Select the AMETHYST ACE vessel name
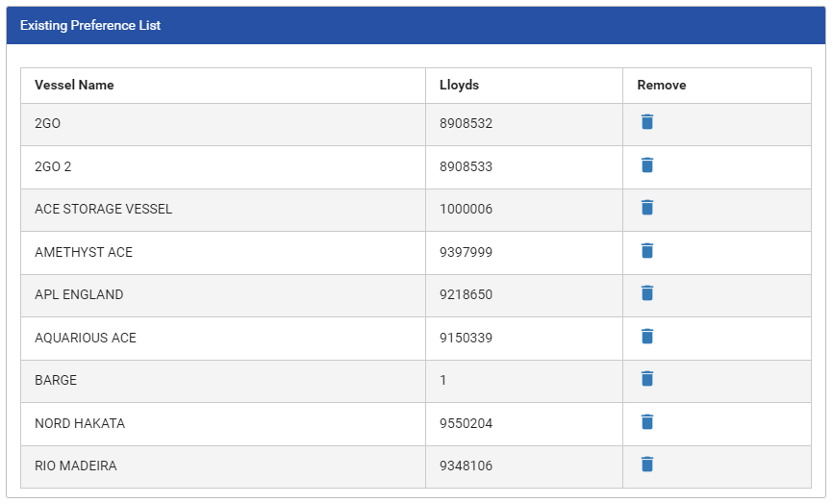Screen dimensions: 833x504 point(84,252)
